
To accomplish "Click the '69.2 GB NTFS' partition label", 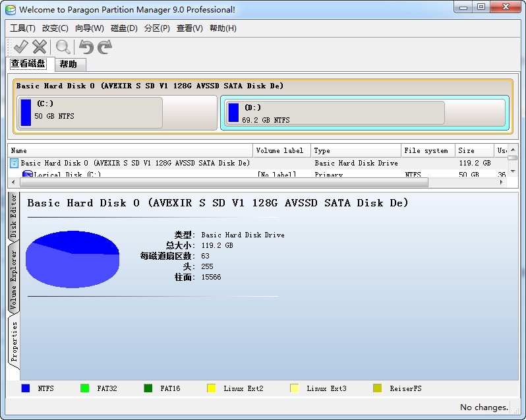I will pyautogui.click(x=266, y=120).
